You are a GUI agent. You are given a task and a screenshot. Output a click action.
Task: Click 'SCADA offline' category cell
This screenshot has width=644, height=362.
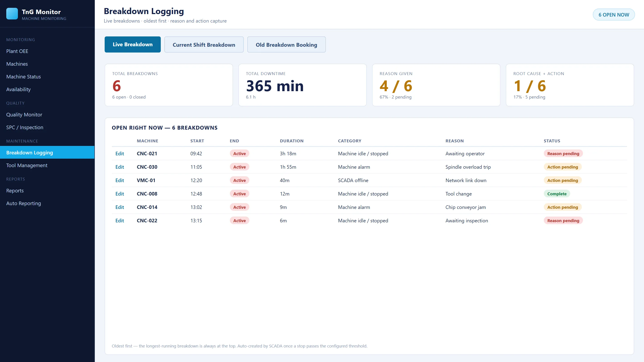353,180
